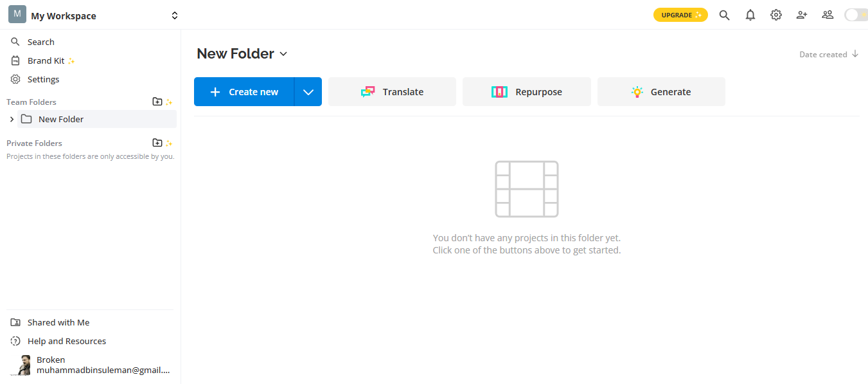Select New Folder in Team Folders
The width and height of the screenshot is (868, 384).
point(97,119)
